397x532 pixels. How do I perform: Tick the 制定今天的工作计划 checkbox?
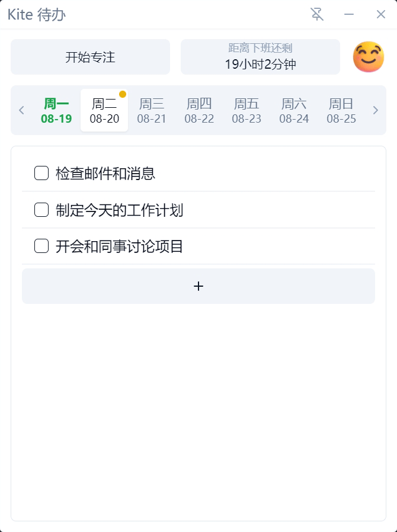click(x=41, y=210)
